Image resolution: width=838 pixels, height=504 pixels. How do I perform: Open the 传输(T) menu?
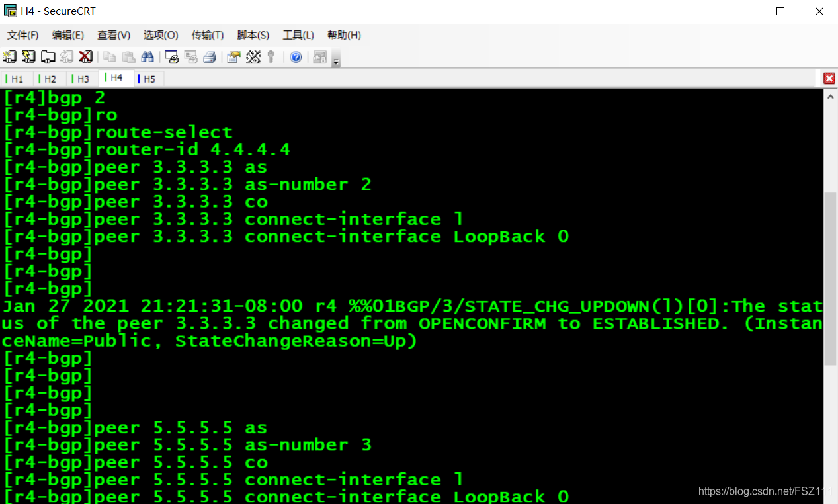point(208,35)
